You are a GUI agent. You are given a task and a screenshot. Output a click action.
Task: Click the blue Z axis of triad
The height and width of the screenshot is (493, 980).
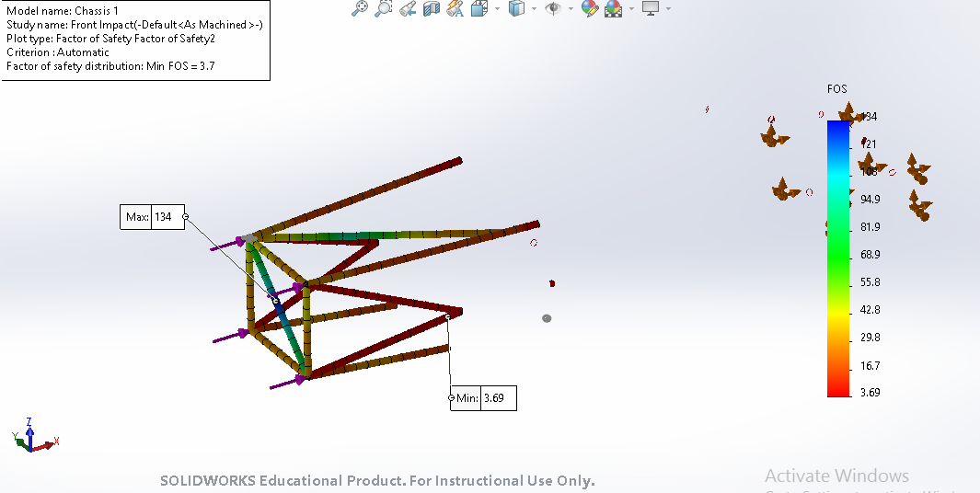(29, 435)
